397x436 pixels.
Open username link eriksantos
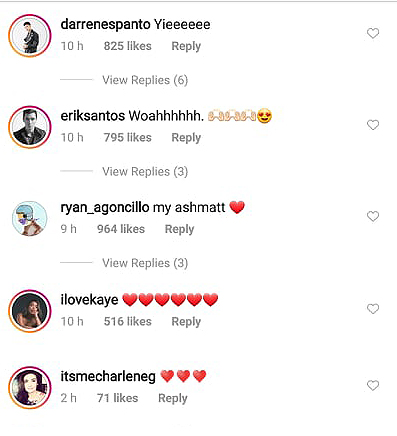click(x=93, y=116)
